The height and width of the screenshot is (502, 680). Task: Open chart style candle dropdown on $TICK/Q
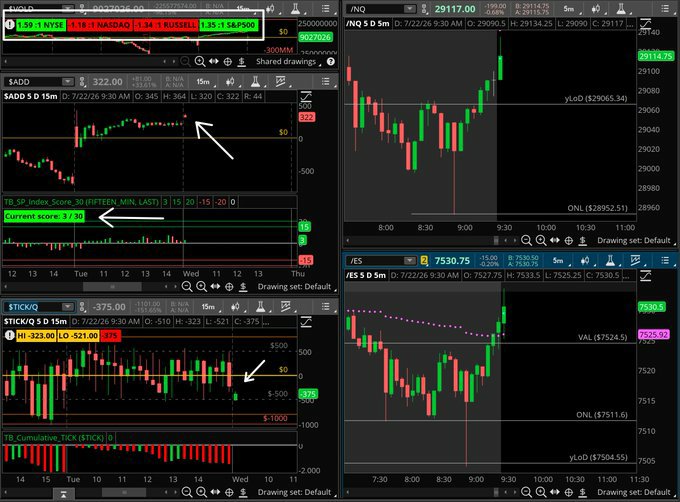pos(235,307)
